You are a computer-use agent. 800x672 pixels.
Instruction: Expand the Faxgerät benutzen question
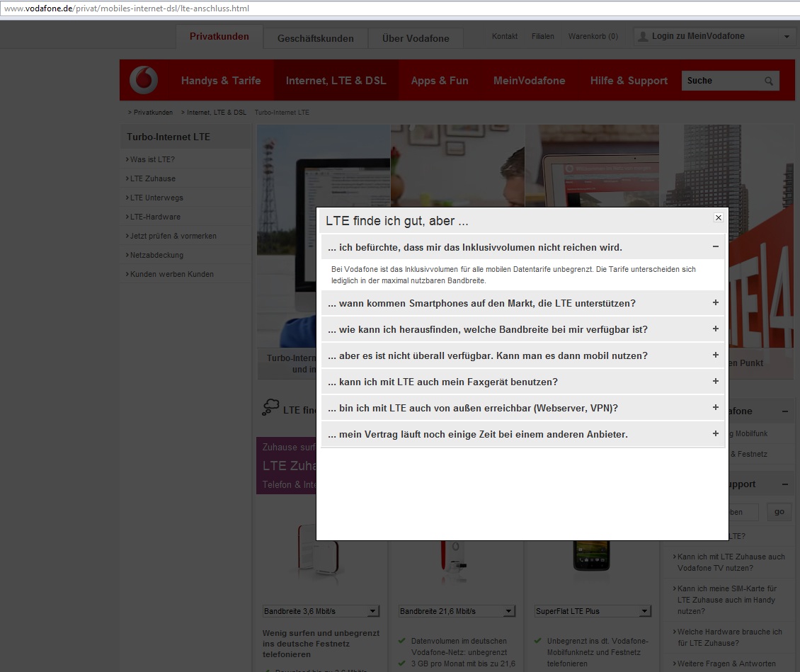coord(715,382)
